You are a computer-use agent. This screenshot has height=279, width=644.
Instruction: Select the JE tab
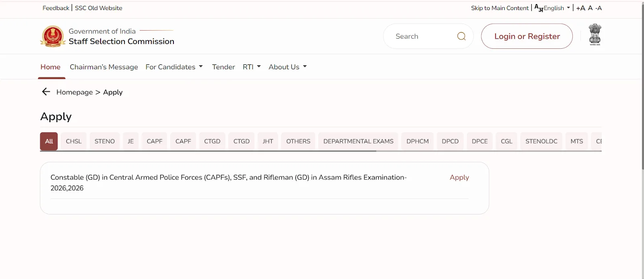point(131,141)
